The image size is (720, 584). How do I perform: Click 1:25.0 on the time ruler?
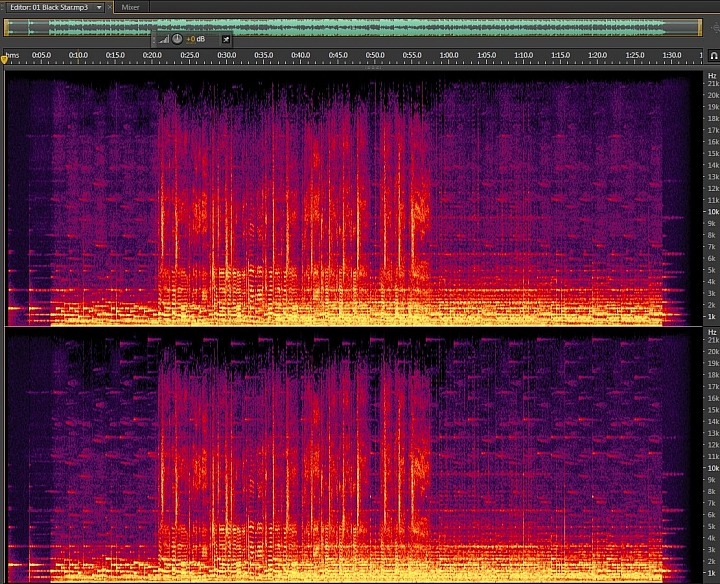(635, 55)
